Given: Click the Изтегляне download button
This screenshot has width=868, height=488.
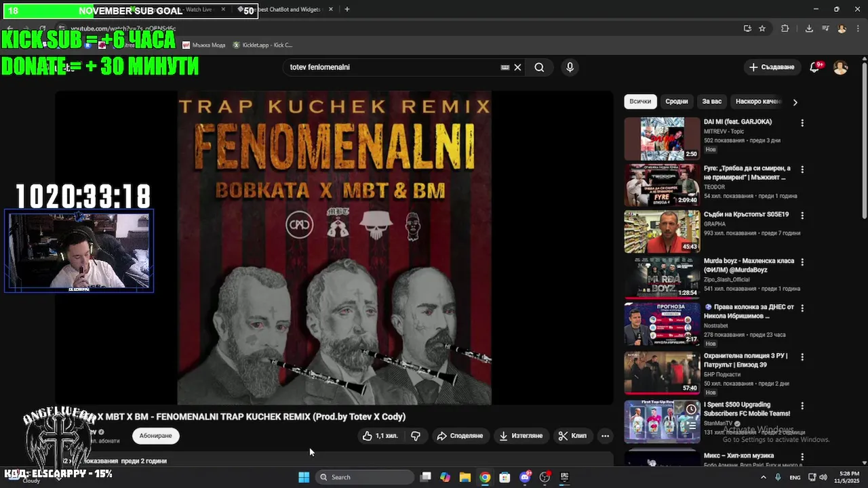Looking at the screenshot, I should [x=521, y=436].
